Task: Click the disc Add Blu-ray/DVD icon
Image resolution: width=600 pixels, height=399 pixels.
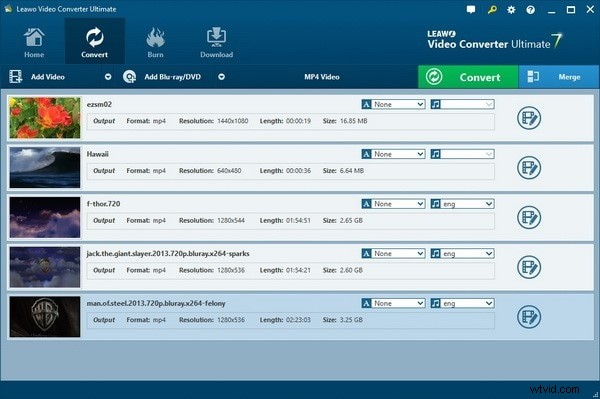Action: pyautogui.click(x=129, y=77)
